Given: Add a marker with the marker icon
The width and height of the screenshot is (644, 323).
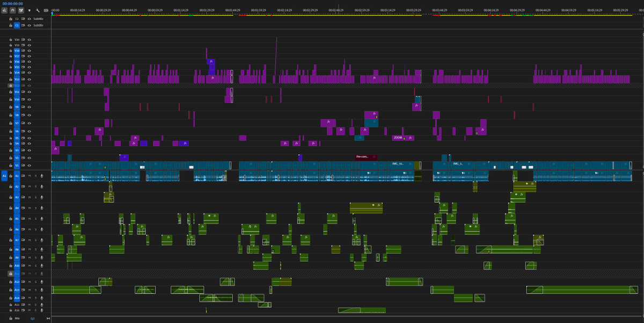Looking at the screenshot, I should tap(30, 10).
